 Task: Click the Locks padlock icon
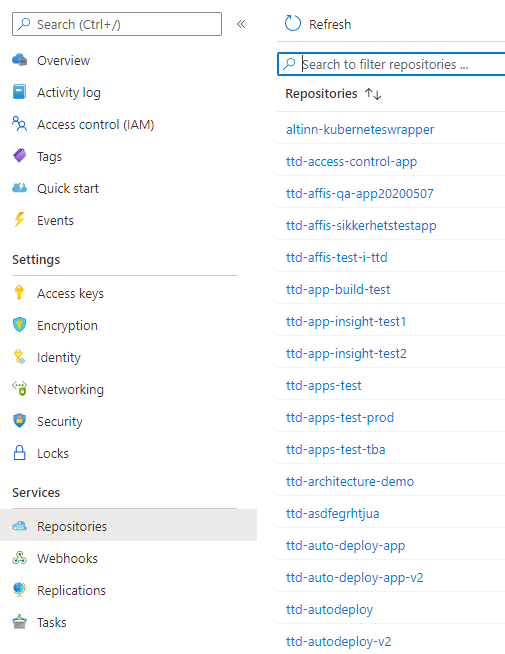tap(20, 453)
